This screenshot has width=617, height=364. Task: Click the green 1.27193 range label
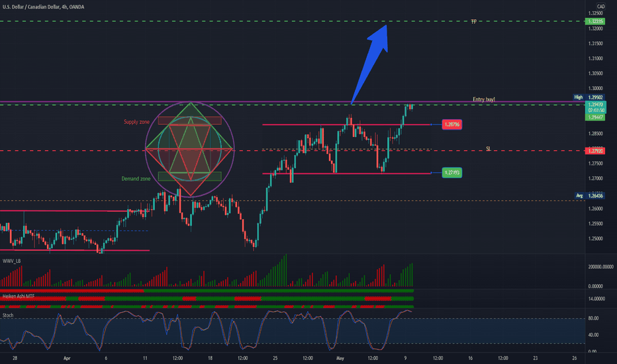pyautogui.click(x=451, y=173)
